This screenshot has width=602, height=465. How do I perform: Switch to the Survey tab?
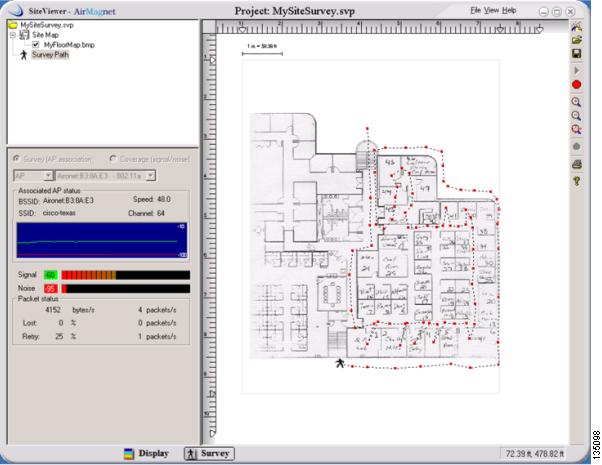click(209, 453)
